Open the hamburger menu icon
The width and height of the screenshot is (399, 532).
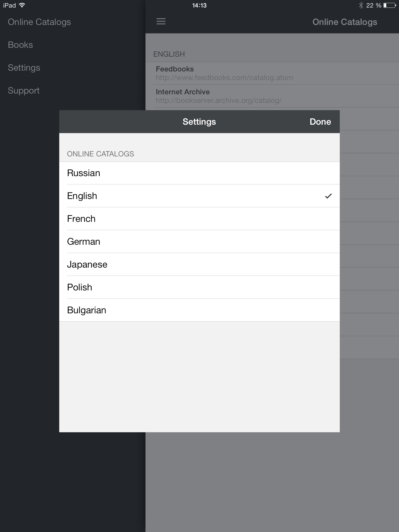point(161,21)
